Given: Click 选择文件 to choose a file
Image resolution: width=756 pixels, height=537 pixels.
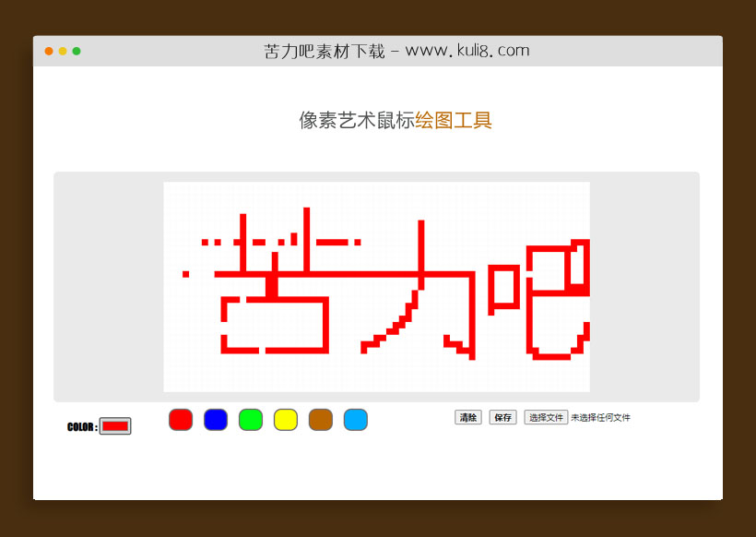Looking at the screenshot, I should click(x=547, y=417).
